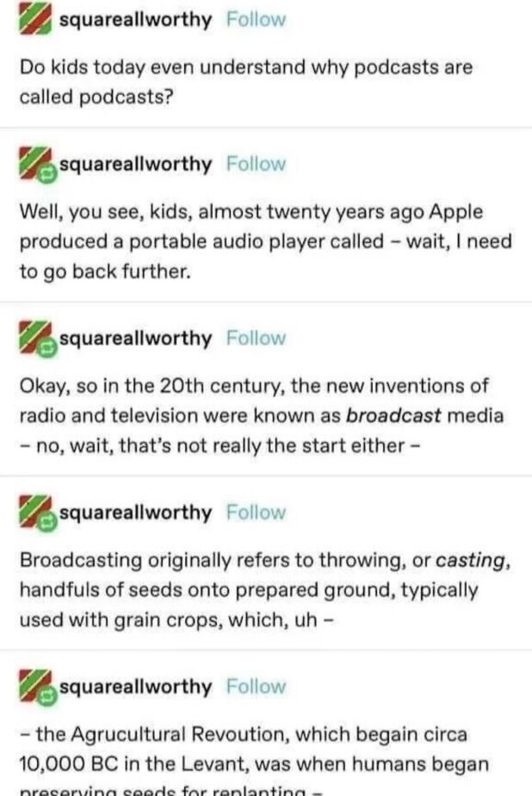Open squareallworthy username above the casting seeds reply
Viewport: 532px width, 796px height.
[135, 513]
